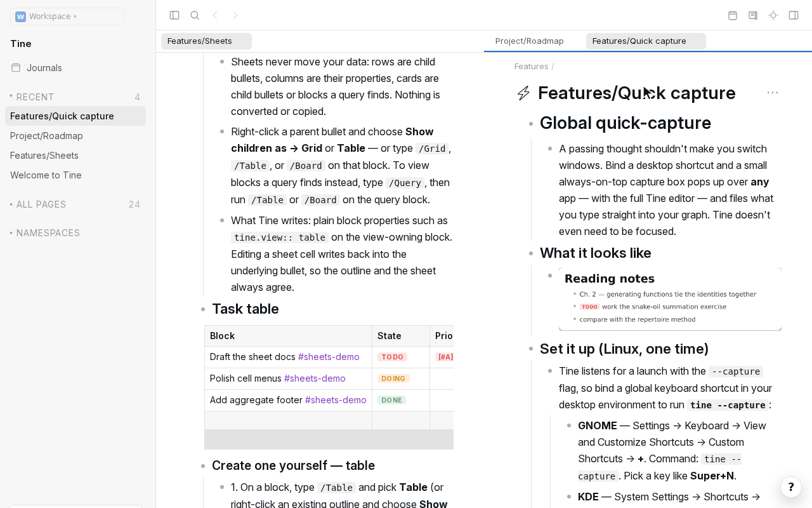The width and height of the screenshot is (812, 508).
Task: Click the bullet beside Task table
Action: 203,309
